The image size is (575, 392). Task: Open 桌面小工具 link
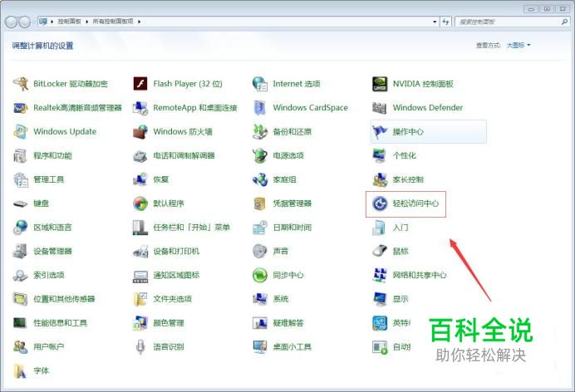click(292, 347)
